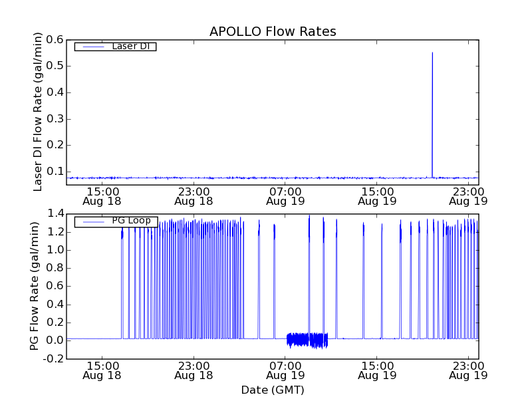Image resolution: width=532 pixels, height=399 pixels.
Task: Click 23:00 Aug 19 tick under bottom plot
Action: (468, 370)
